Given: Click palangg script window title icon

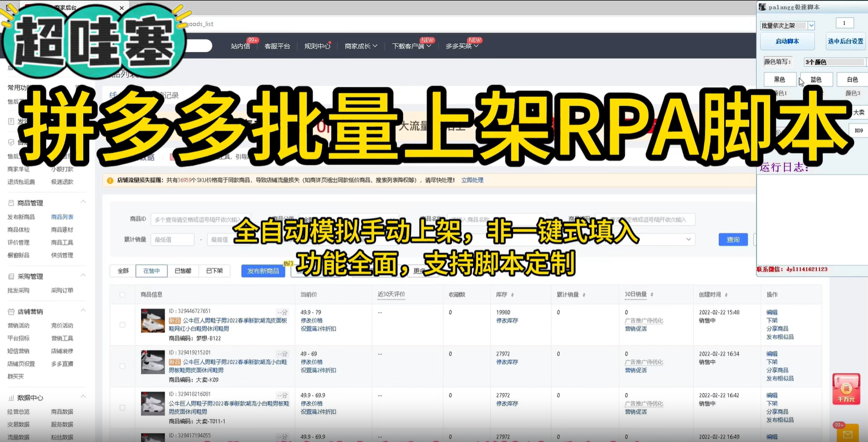Looking at the screenshot, I should (762, 7).
